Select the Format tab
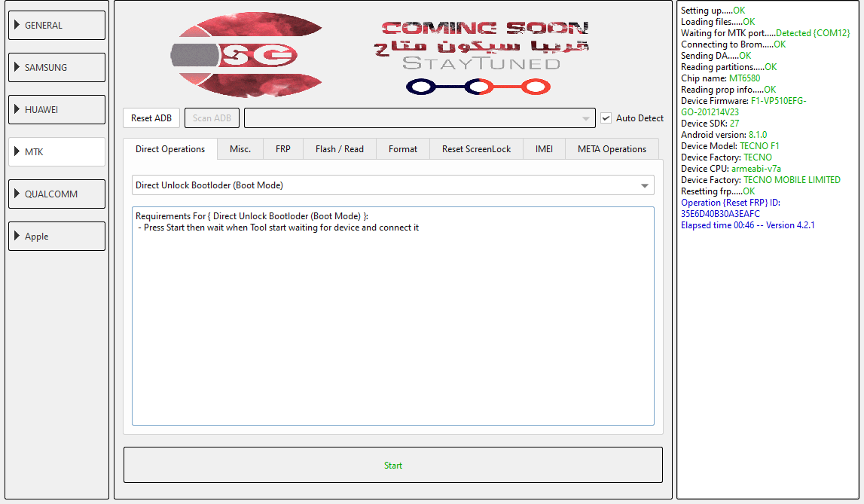This screenshot has width=864, height=504. pos(403,149)
